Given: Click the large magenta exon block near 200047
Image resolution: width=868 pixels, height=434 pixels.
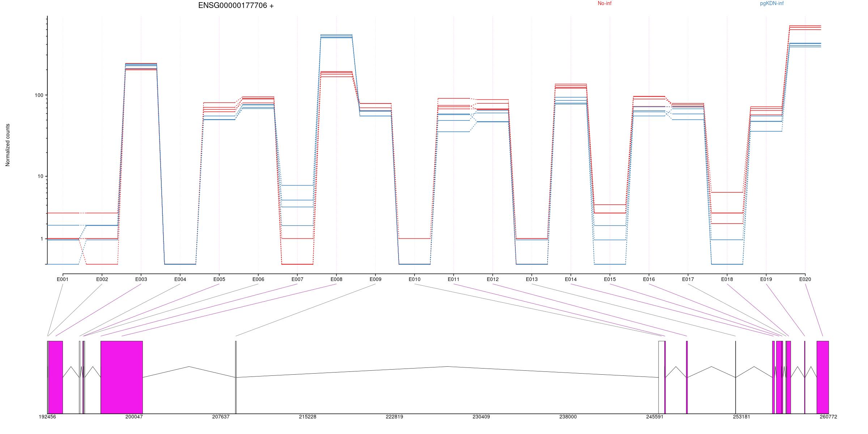Looking at the screenshot, I should tap(122, 377).
